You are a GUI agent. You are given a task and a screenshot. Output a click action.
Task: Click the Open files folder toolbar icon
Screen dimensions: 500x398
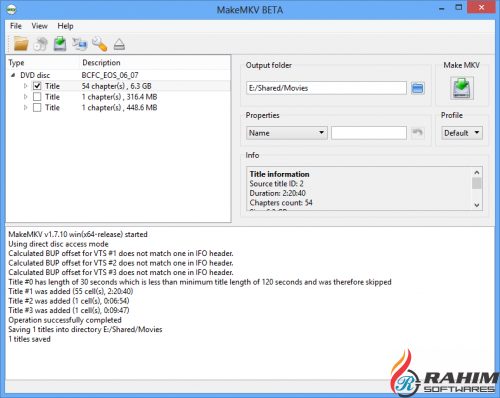tap(21, 44)
